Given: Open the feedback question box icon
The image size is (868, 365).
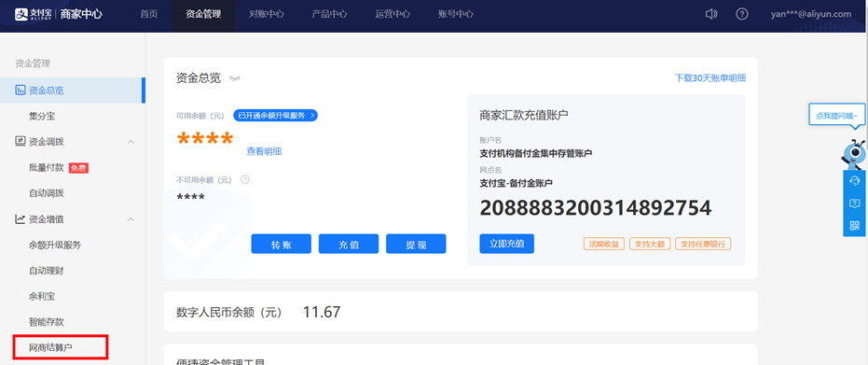Looking at the screenshot, I should (x=854, y=204).
